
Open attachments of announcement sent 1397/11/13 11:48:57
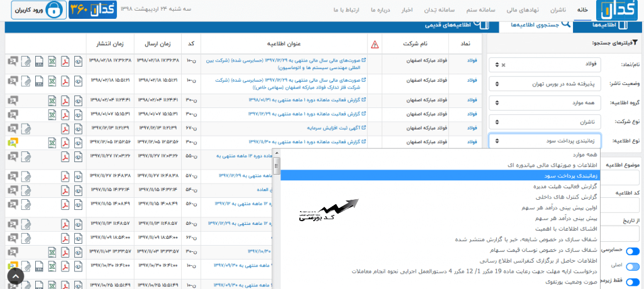point(25,225)
